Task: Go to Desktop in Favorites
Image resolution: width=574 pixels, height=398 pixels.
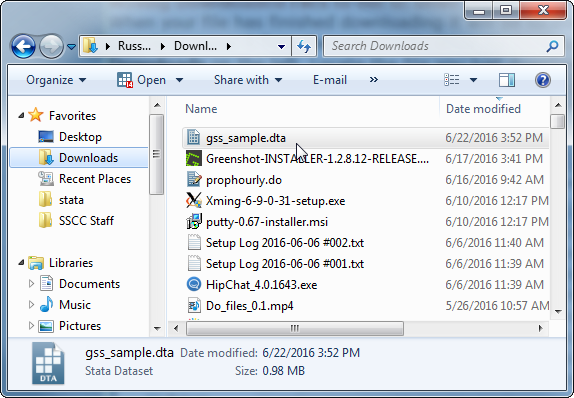Action: pos(80,137)
